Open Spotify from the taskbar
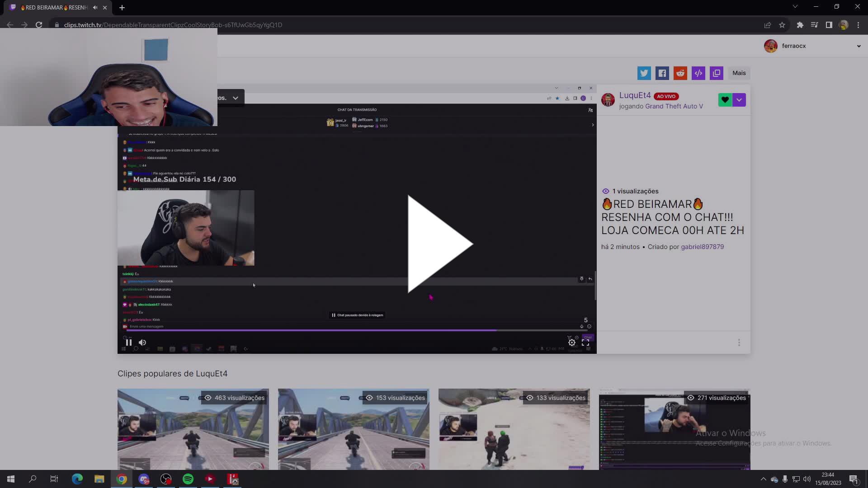 188,479
